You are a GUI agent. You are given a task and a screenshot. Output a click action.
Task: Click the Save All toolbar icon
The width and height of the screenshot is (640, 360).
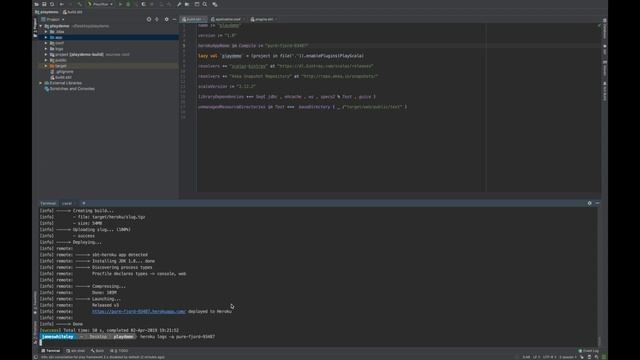click(44, 4)
